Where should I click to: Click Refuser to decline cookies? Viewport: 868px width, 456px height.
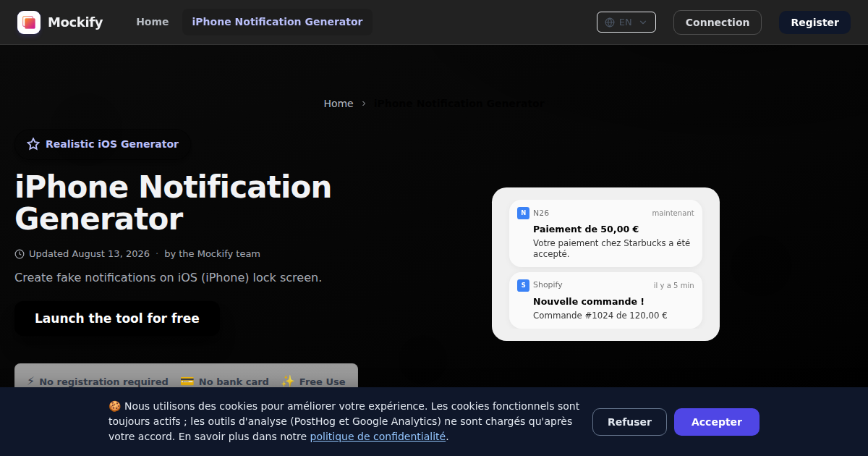coord(629,422)
